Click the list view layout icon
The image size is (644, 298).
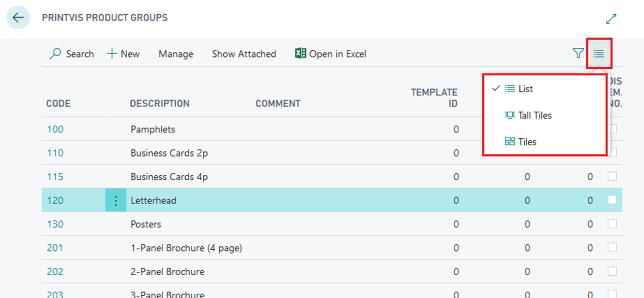coord(598,54)
